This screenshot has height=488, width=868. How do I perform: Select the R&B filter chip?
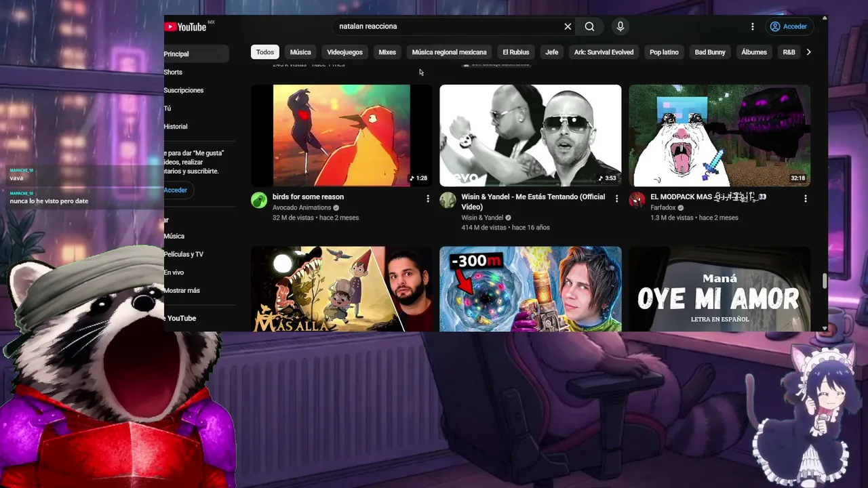tap(789, 52)
